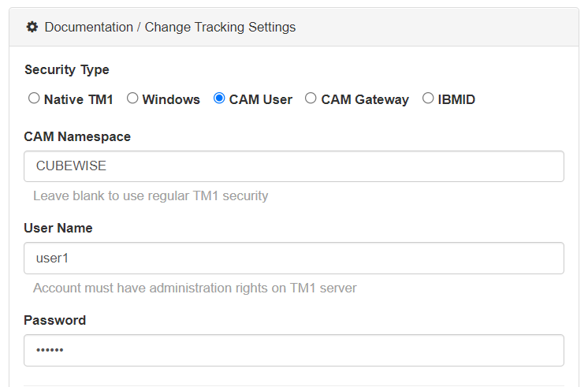The image size is (588, 387).
Task: Click the gear icon in the settings header
Action: (x=32, y=27)
